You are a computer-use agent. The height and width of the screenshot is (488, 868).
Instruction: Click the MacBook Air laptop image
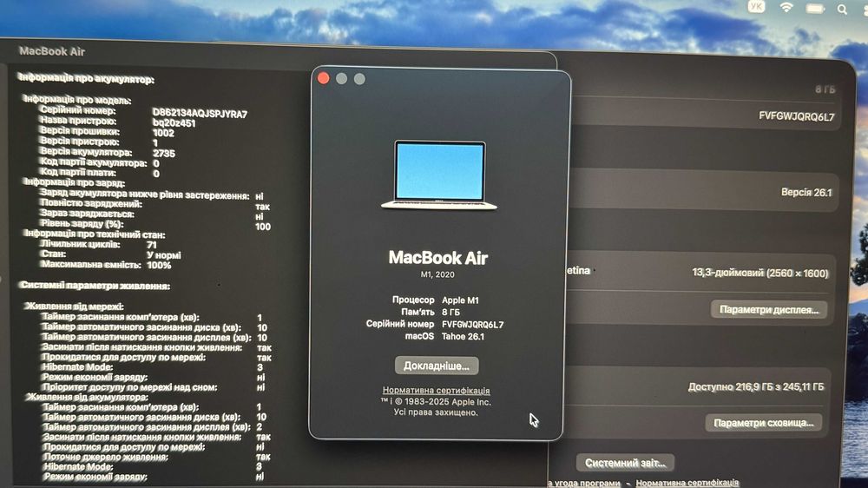[x=439, y=175]
